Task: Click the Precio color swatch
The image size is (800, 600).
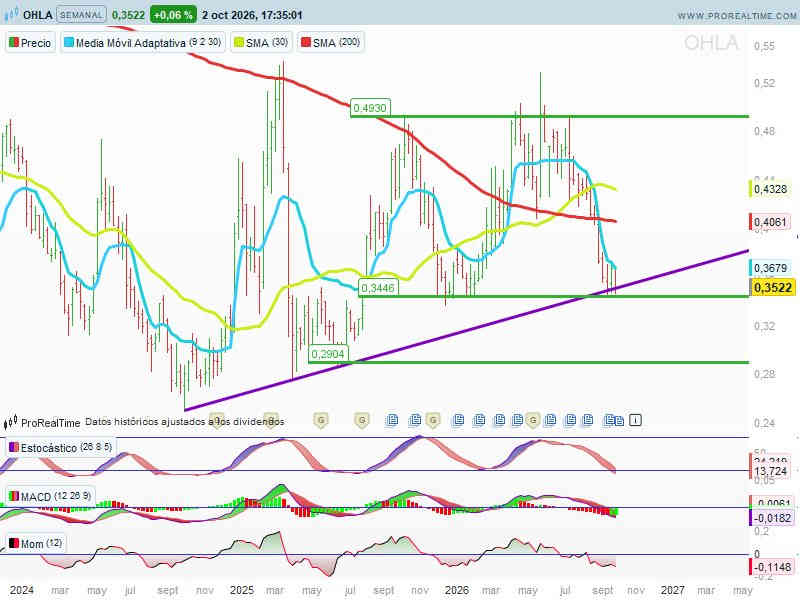Action: (14, 42)
